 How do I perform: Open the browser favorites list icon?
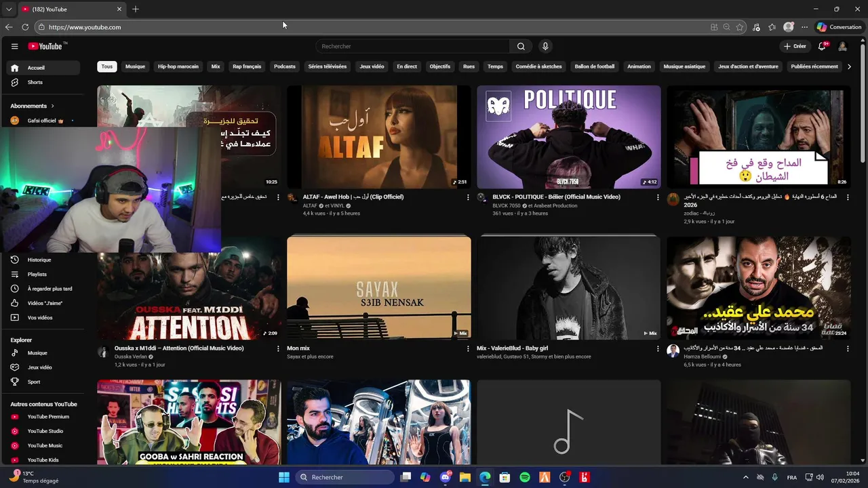(x=772, y=27)
